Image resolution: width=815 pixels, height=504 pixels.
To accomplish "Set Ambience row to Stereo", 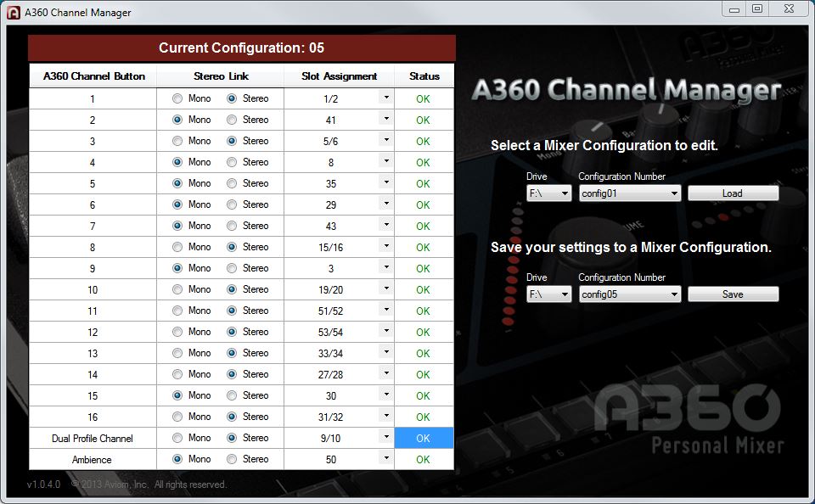I will pyautogui.click(x=232, y=459).
